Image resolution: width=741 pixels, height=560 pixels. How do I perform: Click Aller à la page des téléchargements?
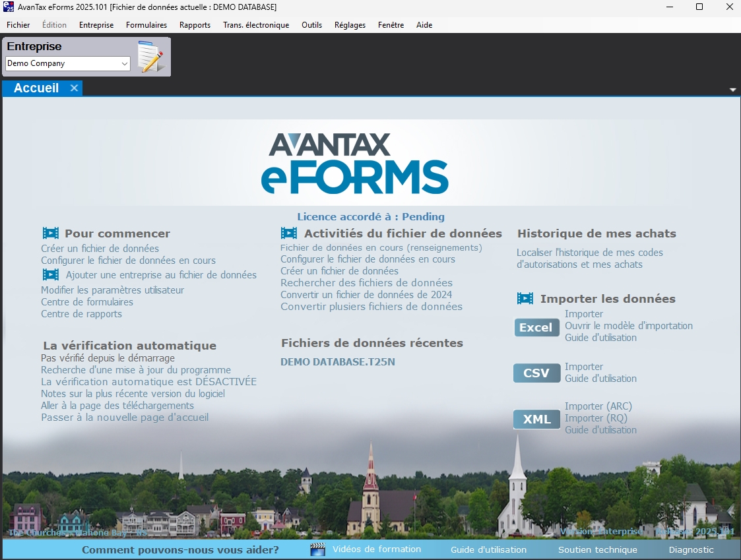coord(117,405)
